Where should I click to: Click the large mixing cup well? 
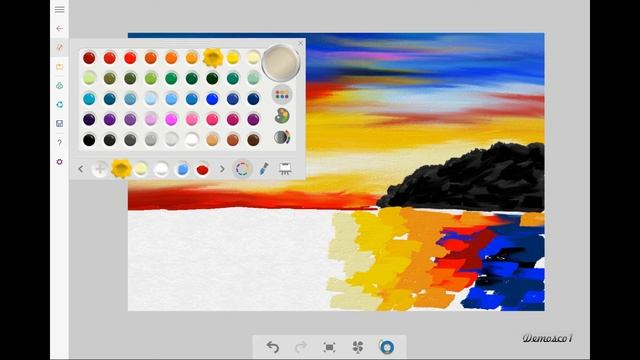point(281,63)
